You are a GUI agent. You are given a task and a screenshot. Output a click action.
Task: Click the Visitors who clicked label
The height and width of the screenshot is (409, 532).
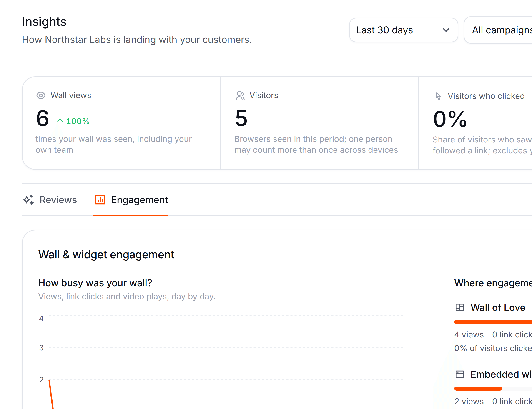coord(486,96)
